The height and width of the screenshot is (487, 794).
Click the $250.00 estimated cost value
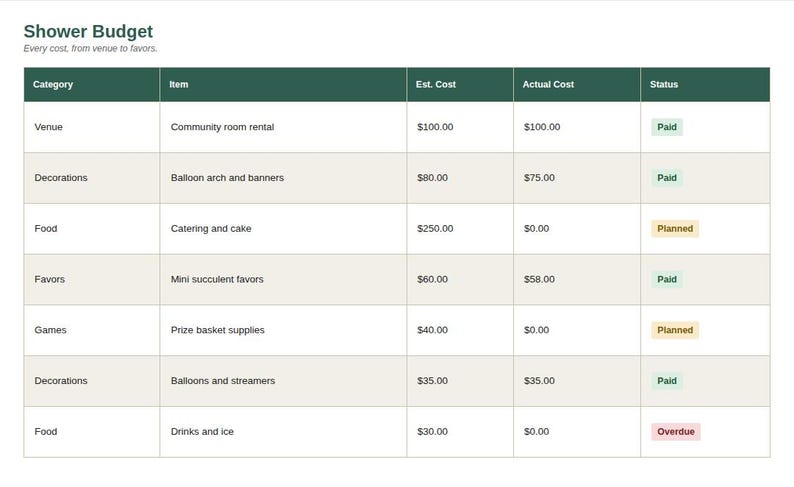coord(435,229)
